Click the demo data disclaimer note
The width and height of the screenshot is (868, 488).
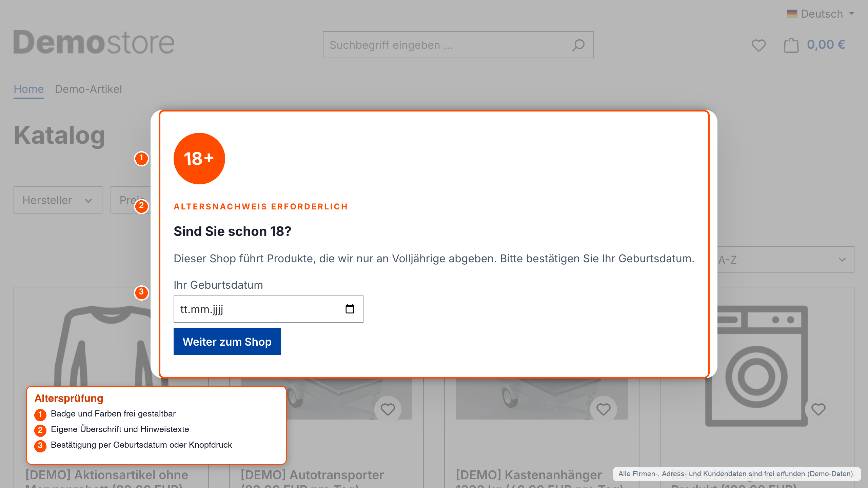[736, 474]
